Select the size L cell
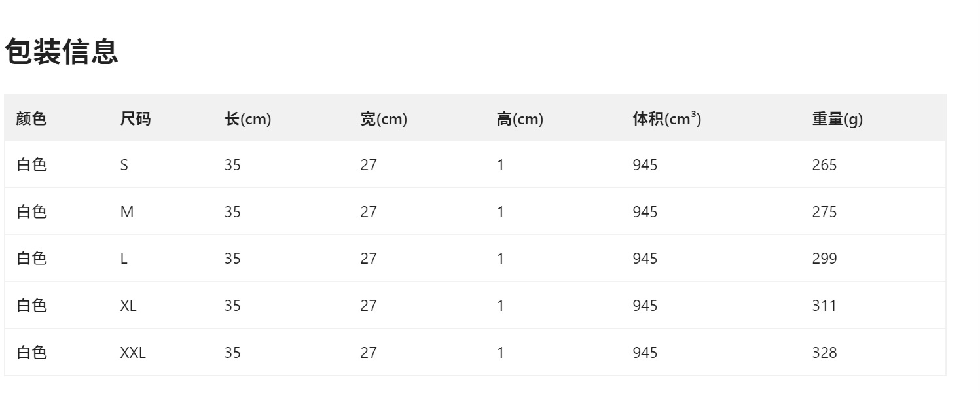The height and width of the screenshot is (394, 980). [124, 259]
